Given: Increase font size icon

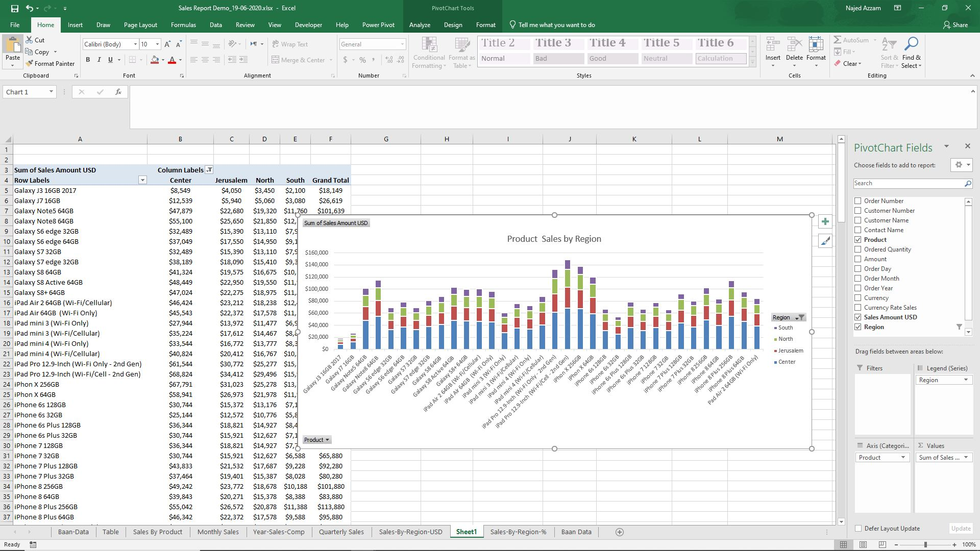Looking at the screenshot, I should 167,44.
